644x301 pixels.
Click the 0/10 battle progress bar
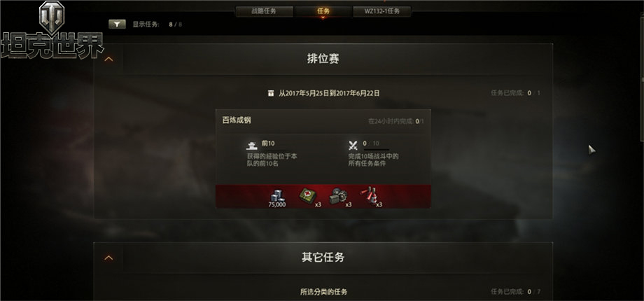point(376,150)
